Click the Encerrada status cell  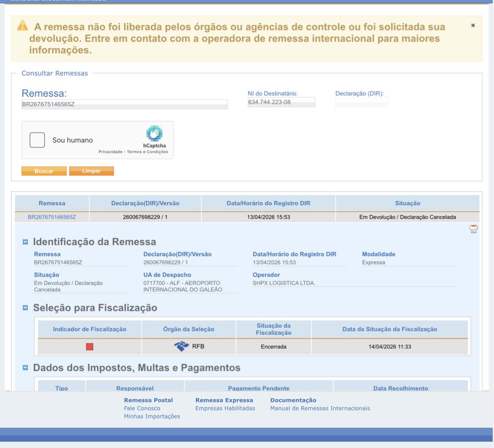pyautogui.click(x=274, y=347)
